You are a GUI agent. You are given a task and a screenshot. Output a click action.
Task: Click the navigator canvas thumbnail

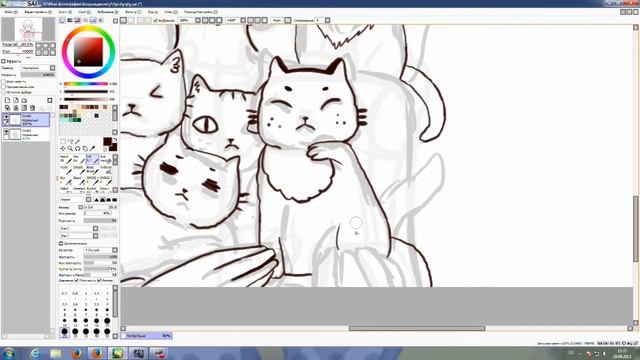pyautogui.click(x=28, y=29)
